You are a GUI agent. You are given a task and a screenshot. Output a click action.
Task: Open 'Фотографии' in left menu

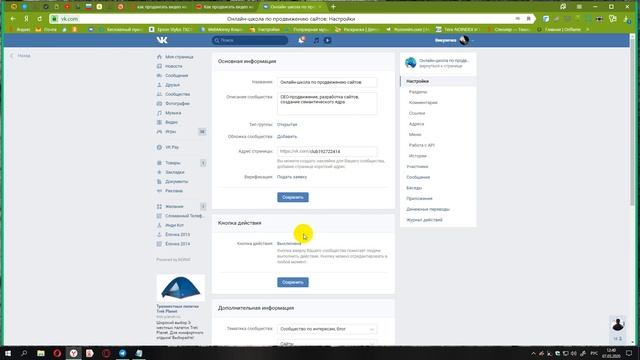pyautogui.click(x=178, y=104)
